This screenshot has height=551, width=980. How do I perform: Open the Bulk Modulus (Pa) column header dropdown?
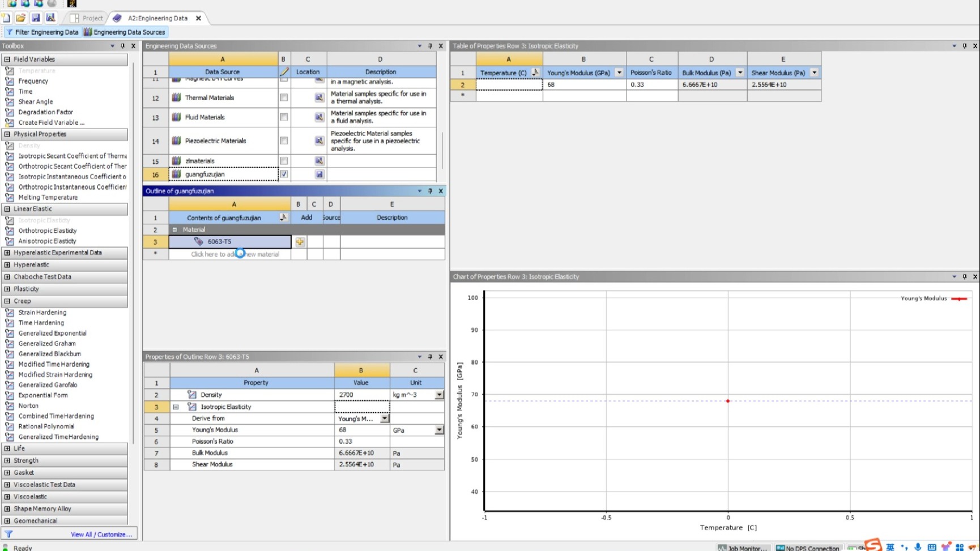[740, 72]
